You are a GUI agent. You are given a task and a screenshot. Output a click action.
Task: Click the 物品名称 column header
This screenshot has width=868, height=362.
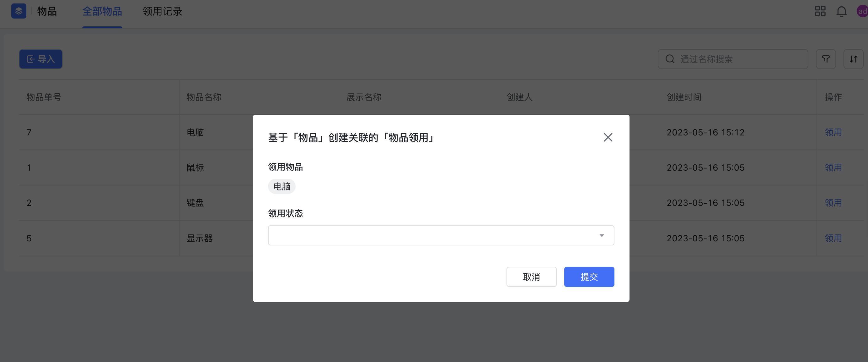click(x=204, y=97)
